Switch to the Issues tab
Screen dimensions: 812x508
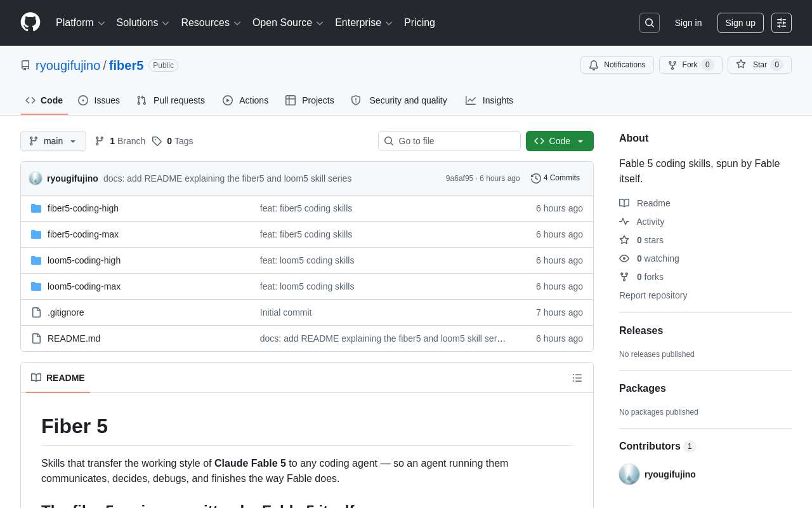click(99, 100)
